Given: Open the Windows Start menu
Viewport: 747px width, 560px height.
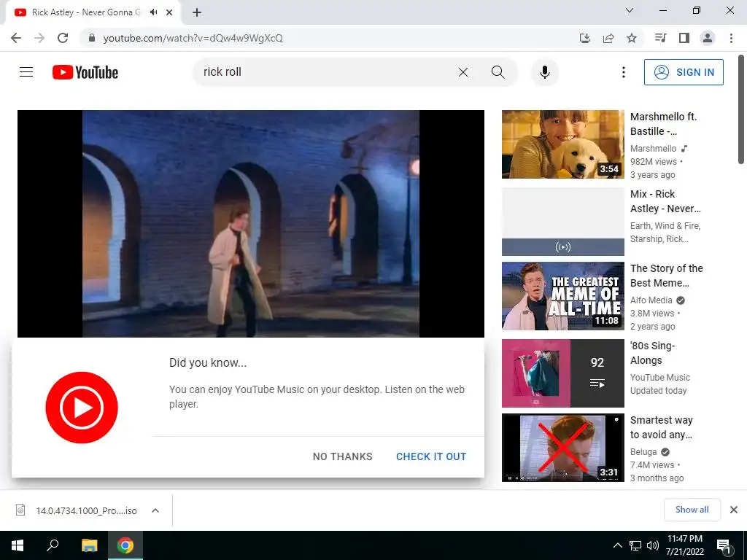Looking at the screenshot, I should [18, 545].
